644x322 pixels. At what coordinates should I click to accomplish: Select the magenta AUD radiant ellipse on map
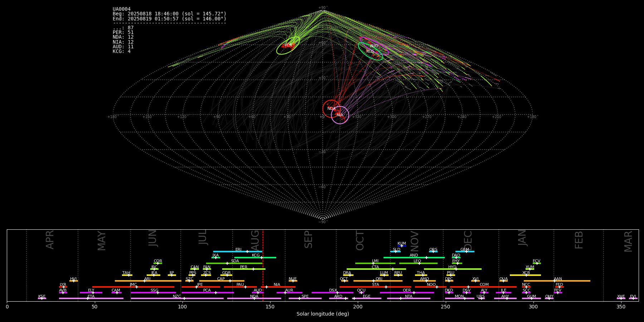point(374,46)
